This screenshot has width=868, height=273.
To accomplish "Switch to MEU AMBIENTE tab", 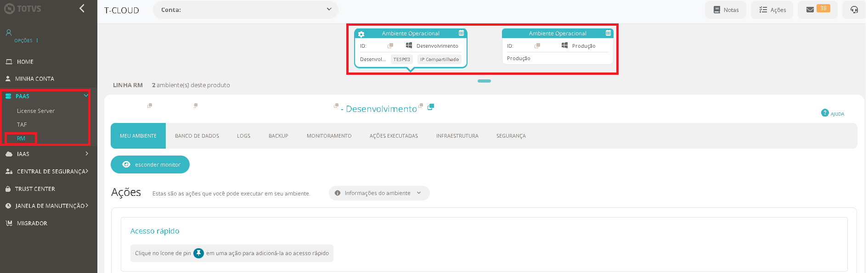I will coord(138,136).
